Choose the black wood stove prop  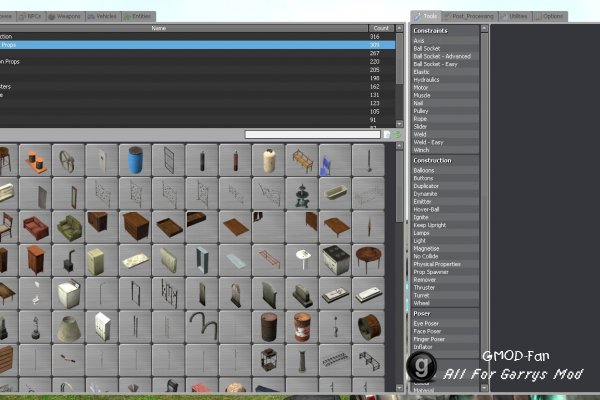pyautogui.click(x=68, y=260)
